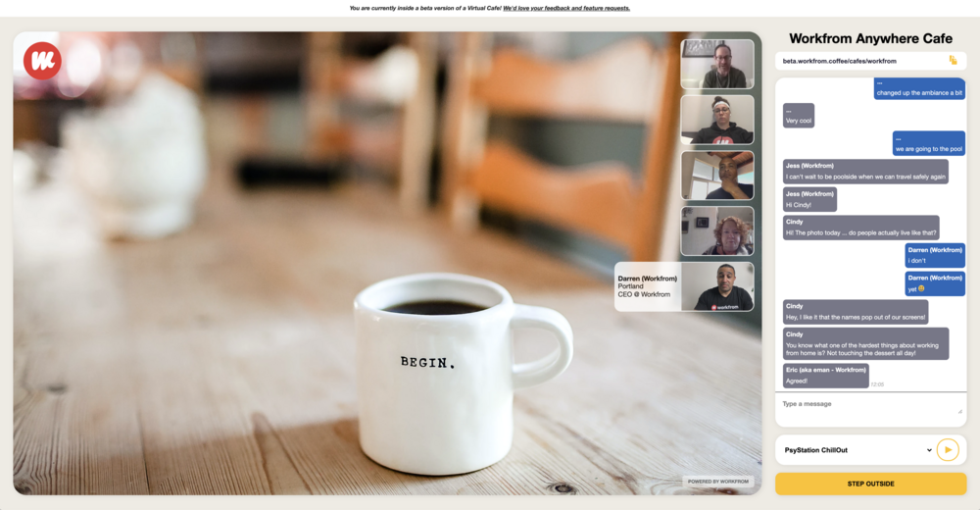980x510 pixels.
Task: Click the beta.workfrom.coffee/cafes/workfrom URL text
Action: click(x=840, y=61)
